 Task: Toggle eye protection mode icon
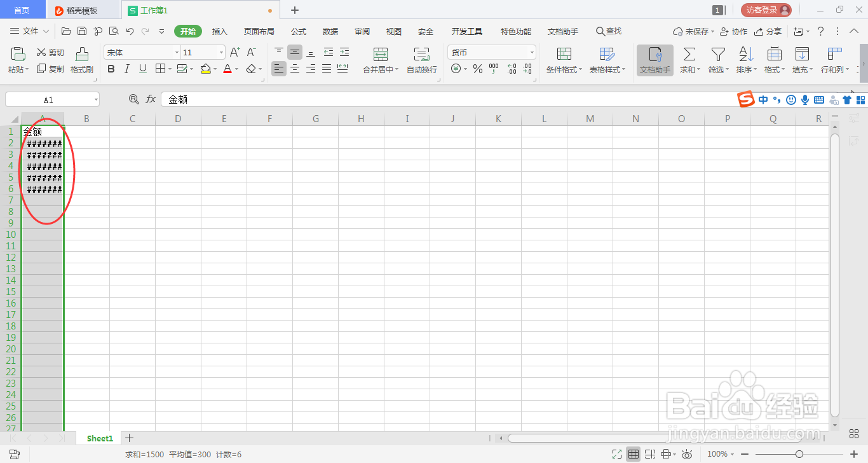coord(687,454)
